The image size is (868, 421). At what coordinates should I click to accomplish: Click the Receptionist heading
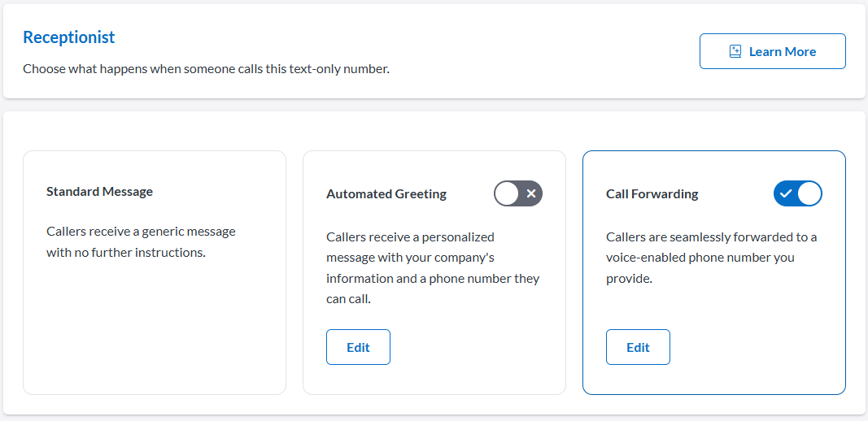pyautogui.click(x=69, y=37)
